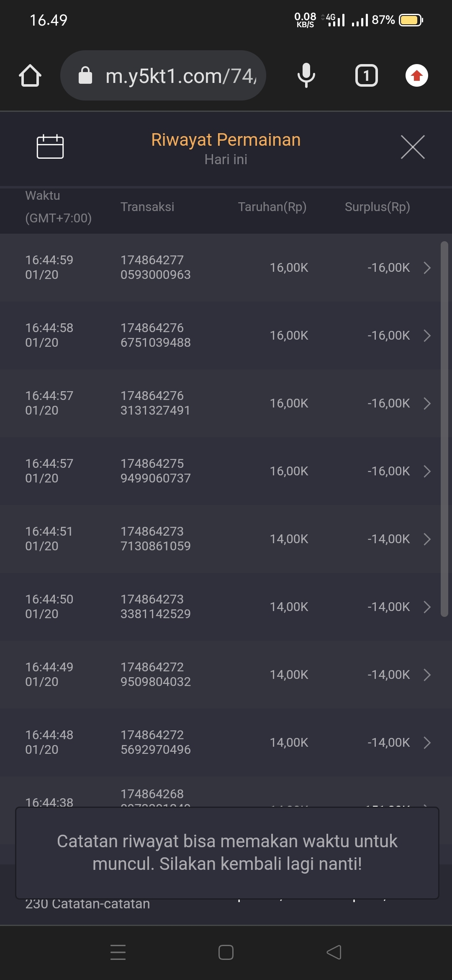The height and width of the screenshot is (980, 452).
Task: Expand details for the 16:44:58 transaction
Action: coord(427,335)
